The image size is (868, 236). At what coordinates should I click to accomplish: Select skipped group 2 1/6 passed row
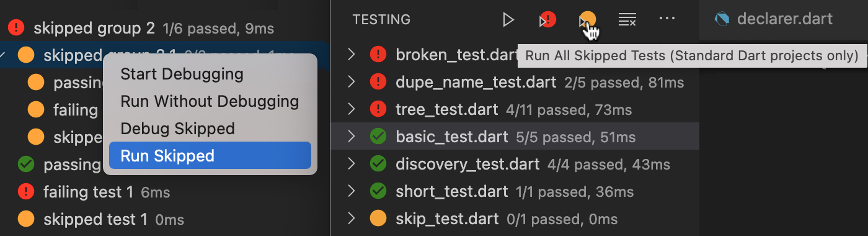[164, 28]
